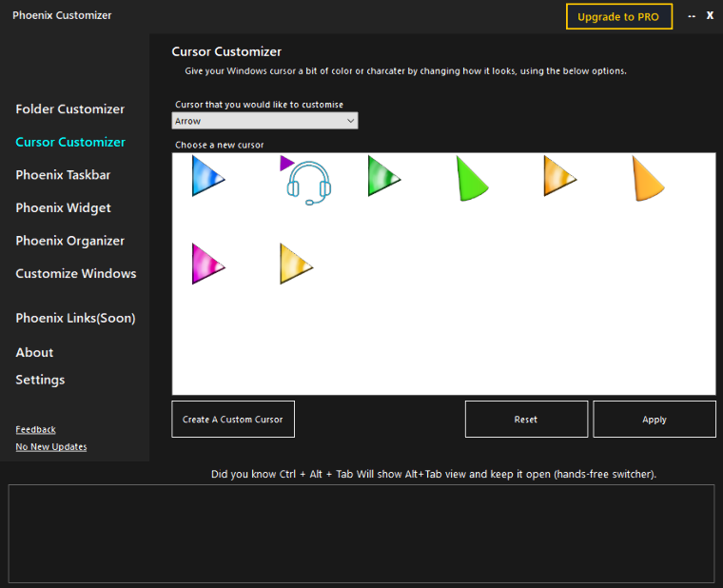Close the Phoenix Customizer window

pyautogui.click(x=710, y=15)
